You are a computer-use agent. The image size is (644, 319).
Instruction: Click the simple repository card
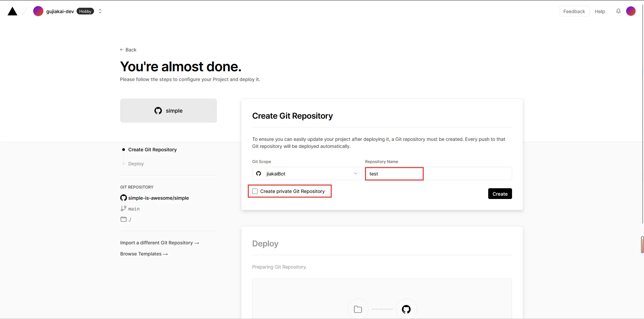click(x=169, y=111)
